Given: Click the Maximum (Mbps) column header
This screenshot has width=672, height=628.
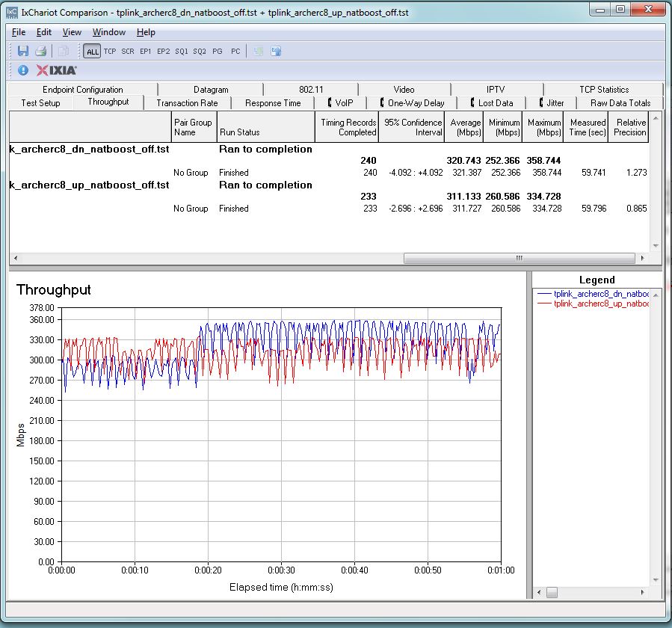Looking at the screenshot, I should pyautogui.click(x=543, y=127).
